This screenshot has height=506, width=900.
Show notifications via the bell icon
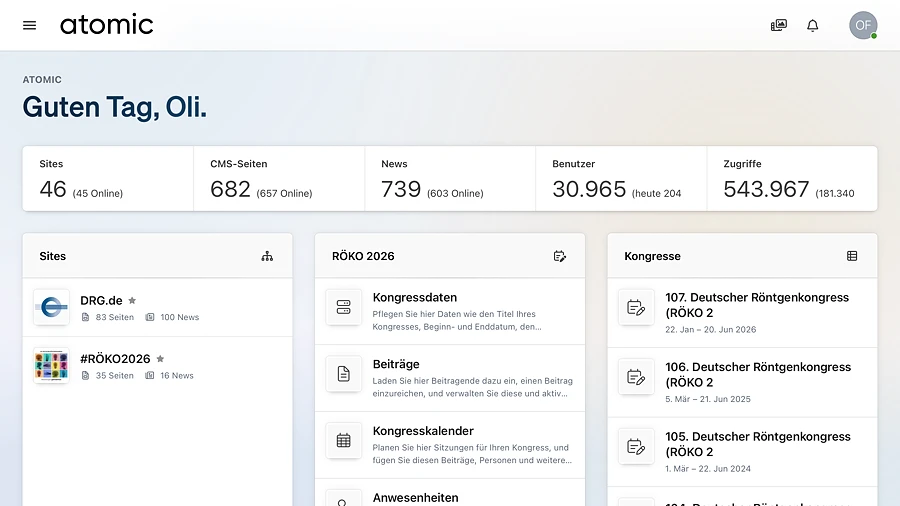(813, 25)
